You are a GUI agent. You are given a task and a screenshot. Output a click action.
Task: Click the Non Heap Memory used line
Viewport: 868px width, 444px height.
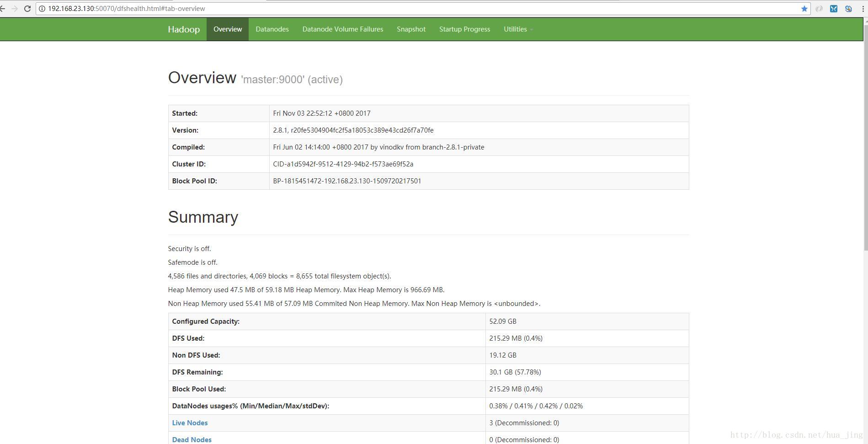[x=354, y=304]
